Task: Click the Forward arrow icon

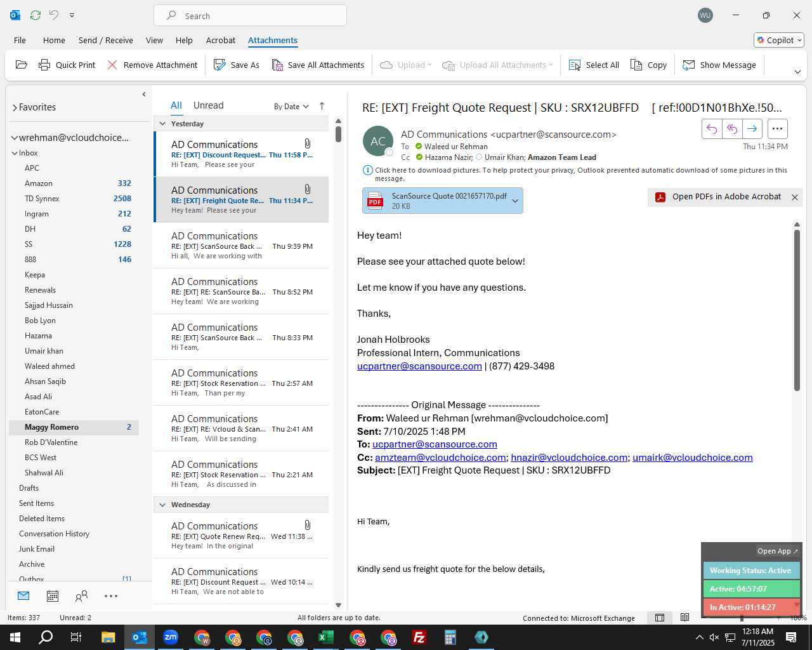Action: (x=752, y=129)
